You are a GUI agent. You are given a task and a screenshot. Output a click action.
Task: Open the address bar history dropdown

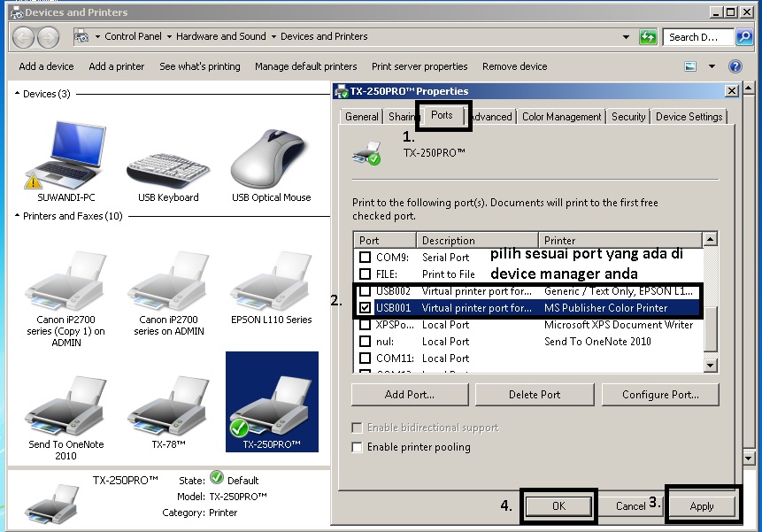626,37
